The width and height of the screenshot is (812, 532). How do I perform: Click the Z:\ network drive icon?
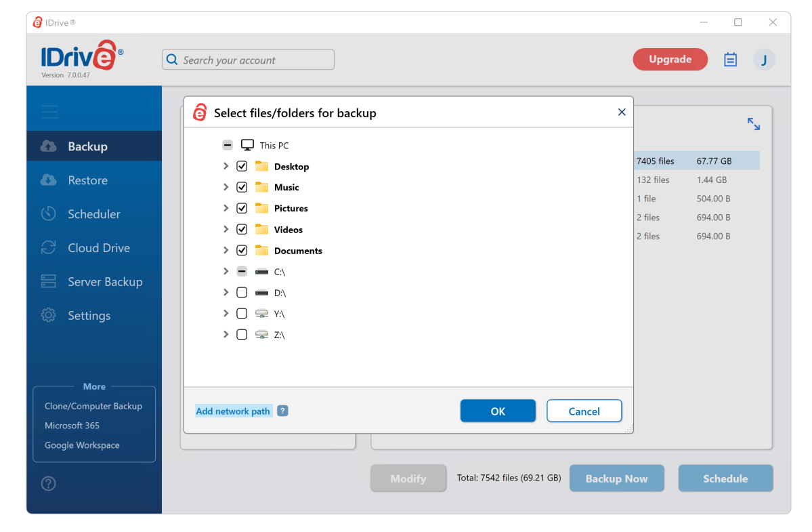pos(262,335)
